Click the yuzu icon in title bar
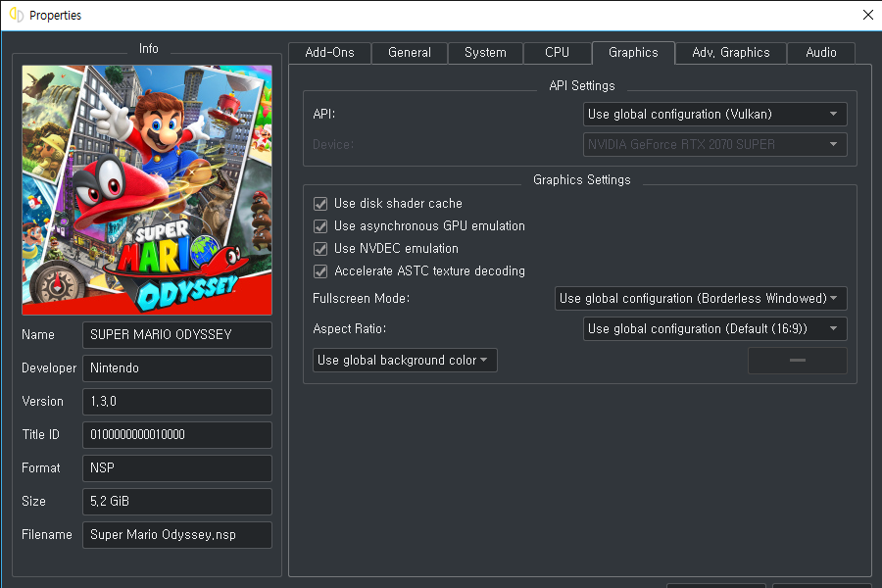Image resolution: width=882 pixels, height=588 pixels. coord(17,16)
